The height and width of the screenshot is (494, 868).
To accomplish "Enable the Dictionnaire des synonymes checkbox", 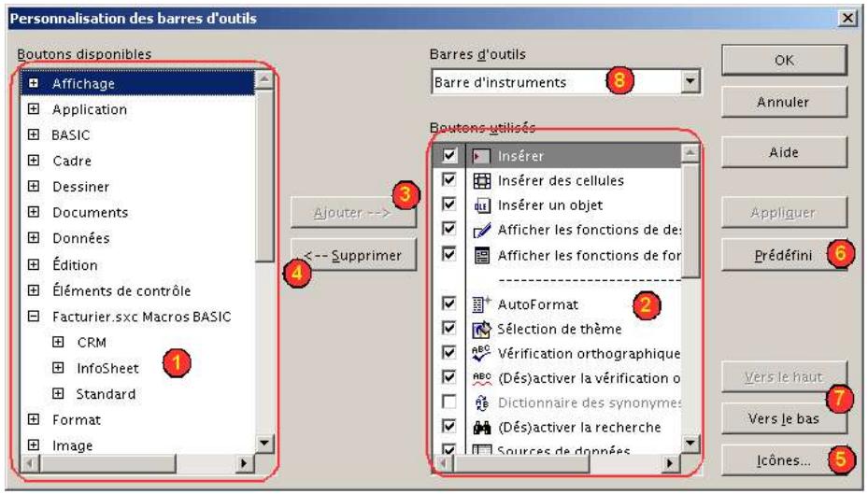I will click(x=448, y=402).
